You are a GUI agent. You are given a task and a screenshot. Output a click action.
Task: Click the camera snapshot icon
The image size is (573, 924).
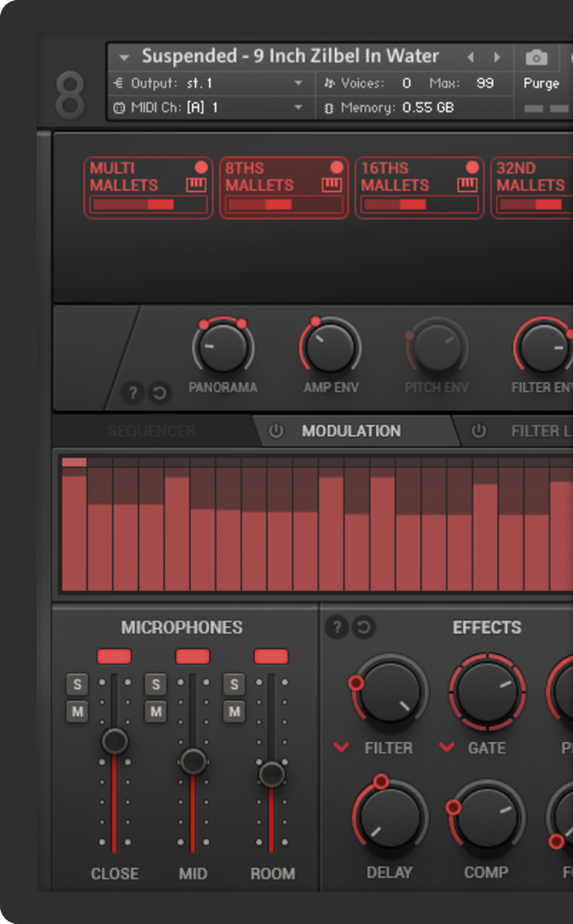(536, 58)
